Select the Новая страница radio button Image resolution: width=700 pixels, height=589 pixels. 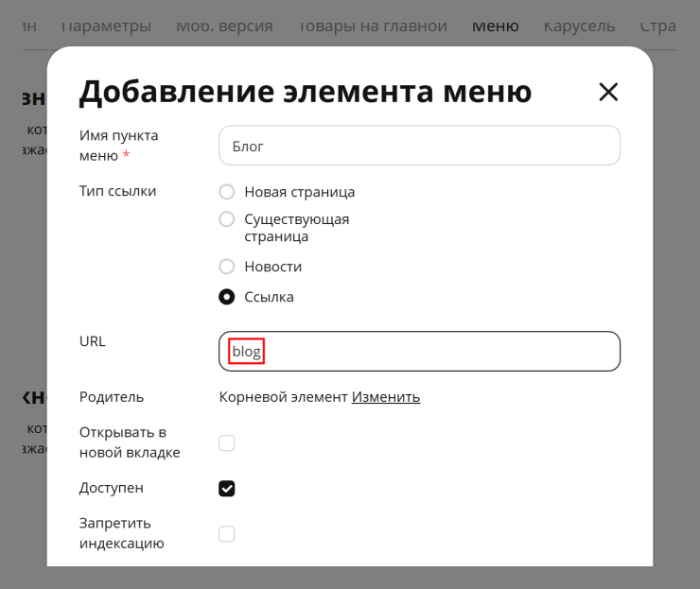(x=226, y=192)
